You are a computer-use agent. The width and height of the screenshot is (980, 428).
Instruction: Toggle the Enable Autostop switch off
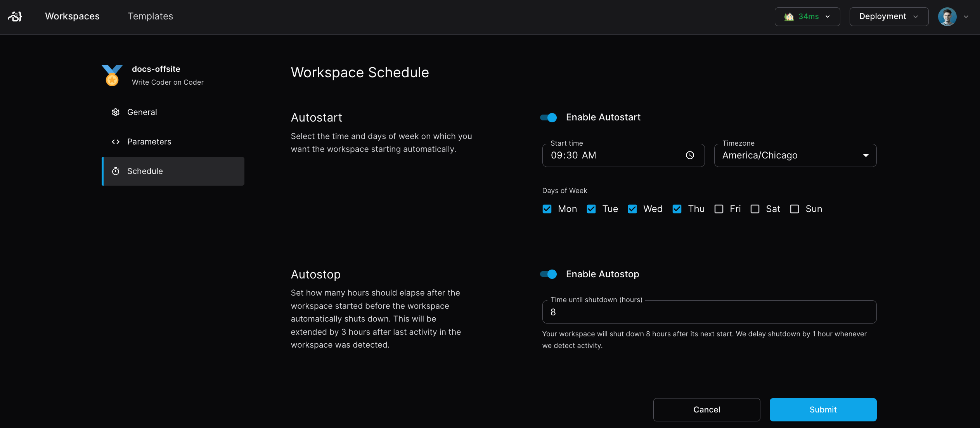click(x=549, y=273)
